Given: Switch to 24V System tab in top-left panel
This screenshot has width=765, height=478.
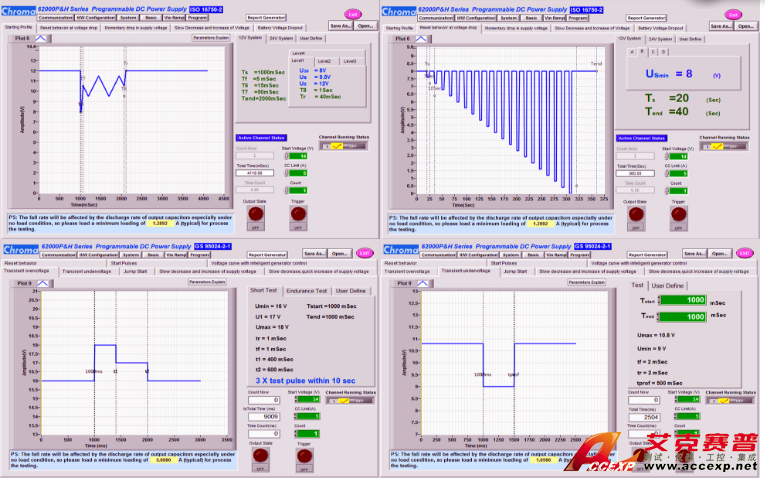Looking at the screenshot, I should point(280,38).
